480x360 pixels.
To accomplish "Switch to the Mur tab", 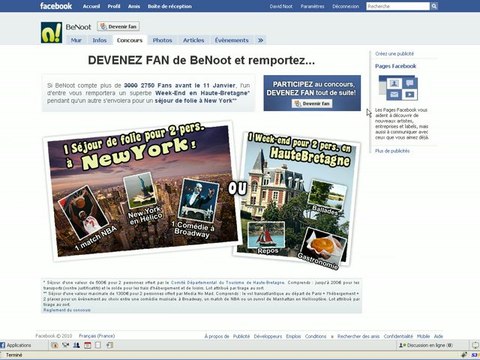I will coord(76,40).
